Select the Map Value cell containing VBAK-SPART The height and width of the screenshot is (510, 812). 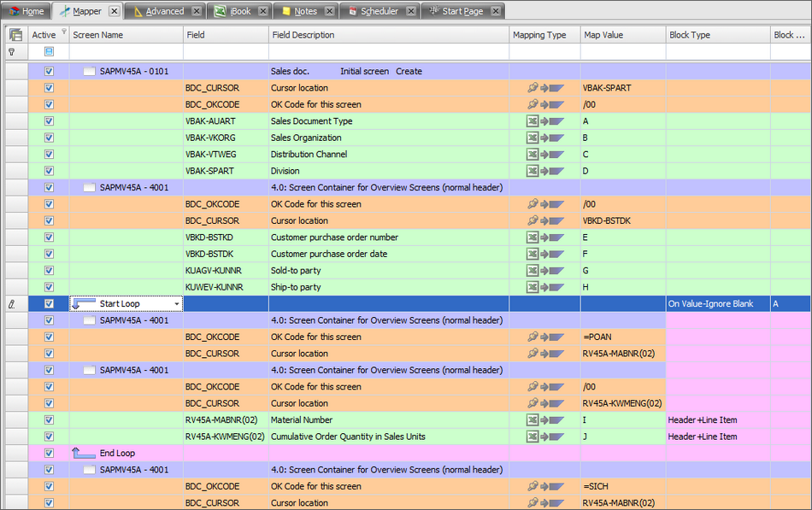click(x=621, y=88)
